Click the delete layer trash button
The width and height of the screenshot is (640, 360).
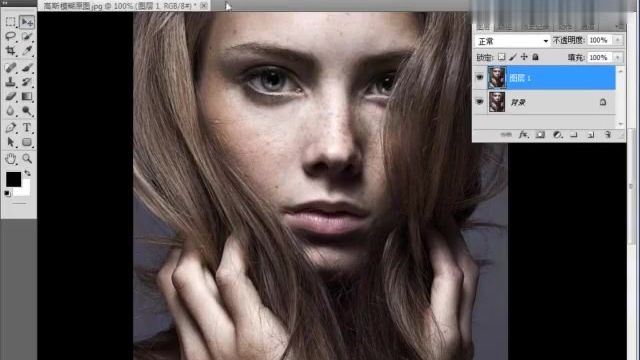pyautogui.click(x=607, y=134)
